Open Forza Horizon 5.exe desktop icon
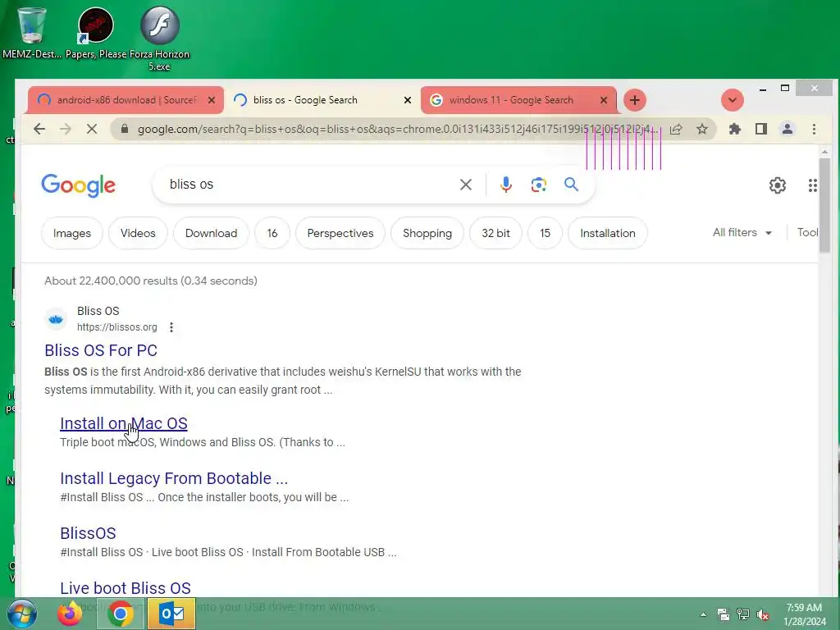Screen dimensions: 840x630 click(160, 38)
